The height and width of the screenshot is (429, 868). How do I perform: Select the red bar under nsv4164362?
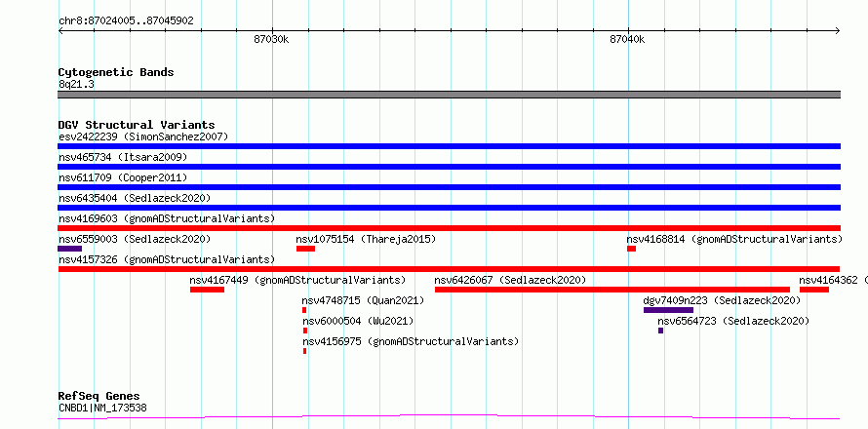[814, 290]
